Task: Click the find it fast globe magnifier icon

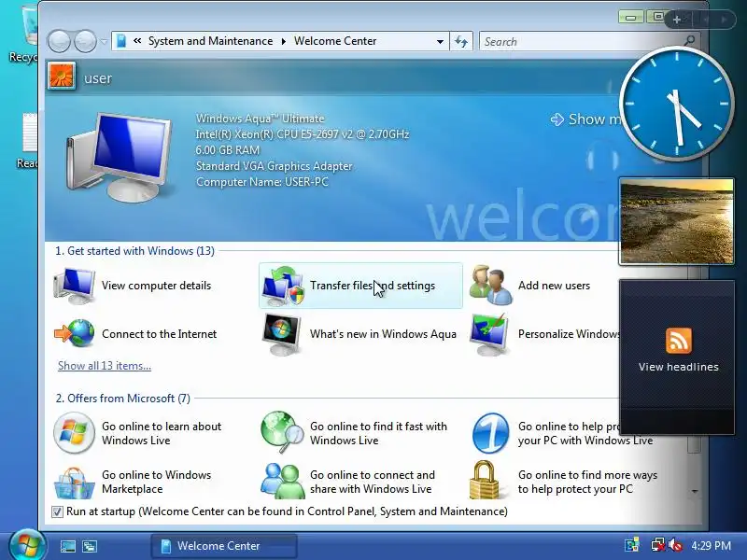Action: point(283,433)
